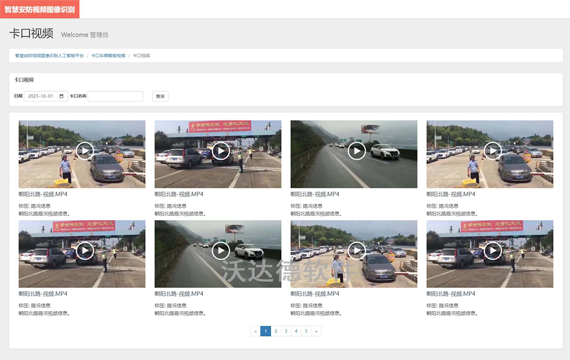The image size is (570, 360).
Task: Play the top row's toll gate banner video
Action: coord(221,151)
